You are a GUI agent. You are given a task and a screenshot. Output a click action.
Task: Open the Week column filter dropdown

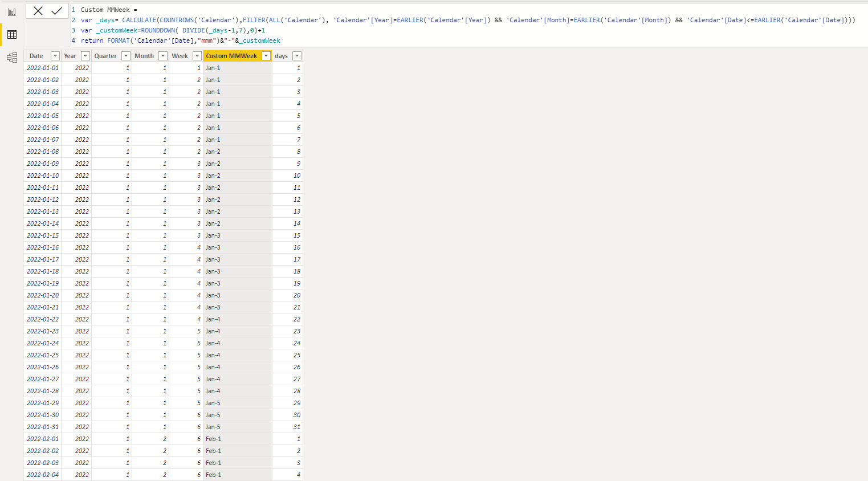click(197, 56)
